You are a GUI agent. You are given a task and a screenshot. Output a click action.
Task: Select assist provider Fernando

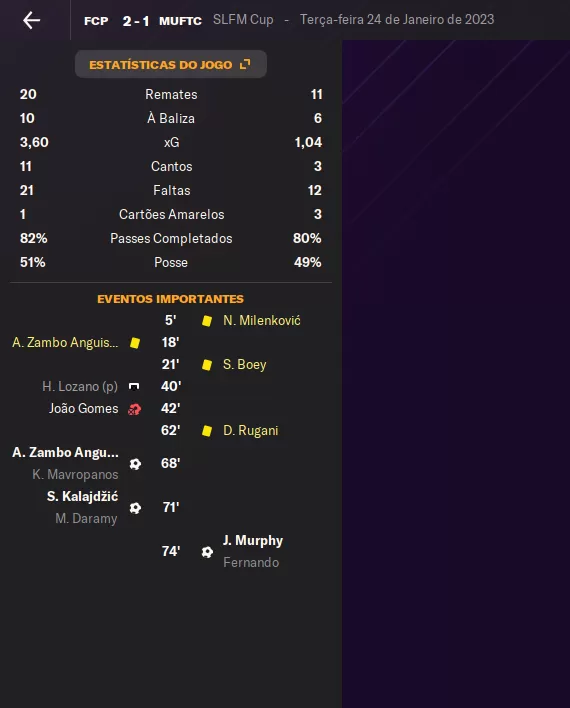251,563
